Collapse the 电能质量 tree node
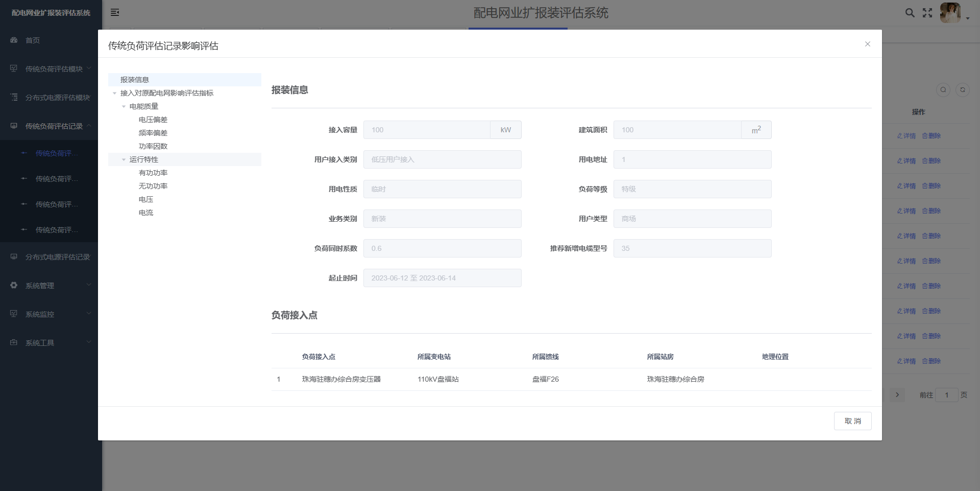The image size is (980, 491). 124,106
